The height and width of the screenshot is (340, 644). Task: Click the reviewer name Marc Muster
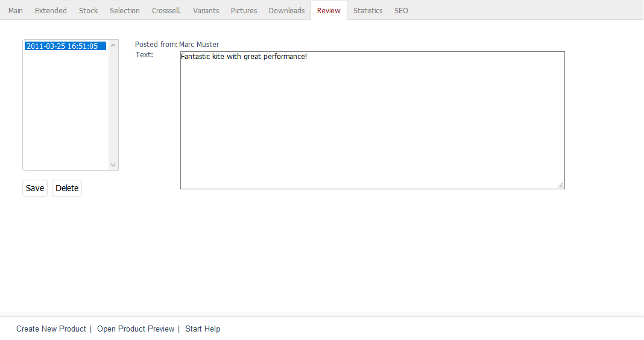(199, 45)
